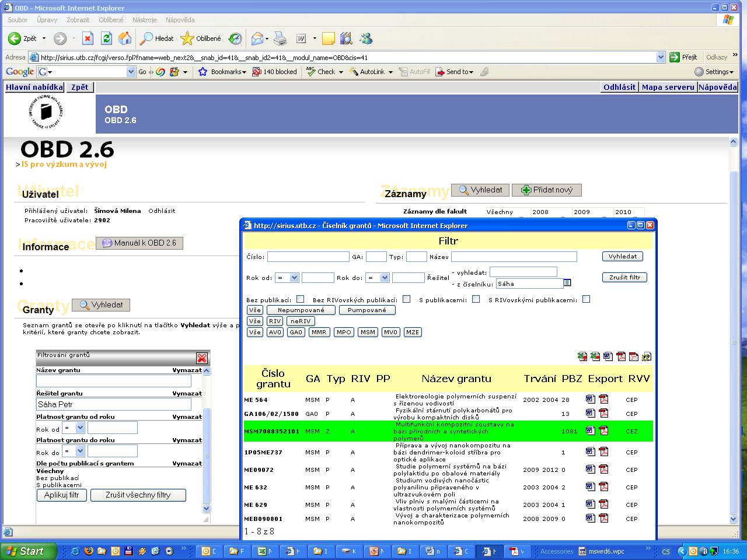Image resolution: width=747 pixels, height=560 pixels.
Task: Export grant MEB090801 to PDF
Action: point(603,518)
